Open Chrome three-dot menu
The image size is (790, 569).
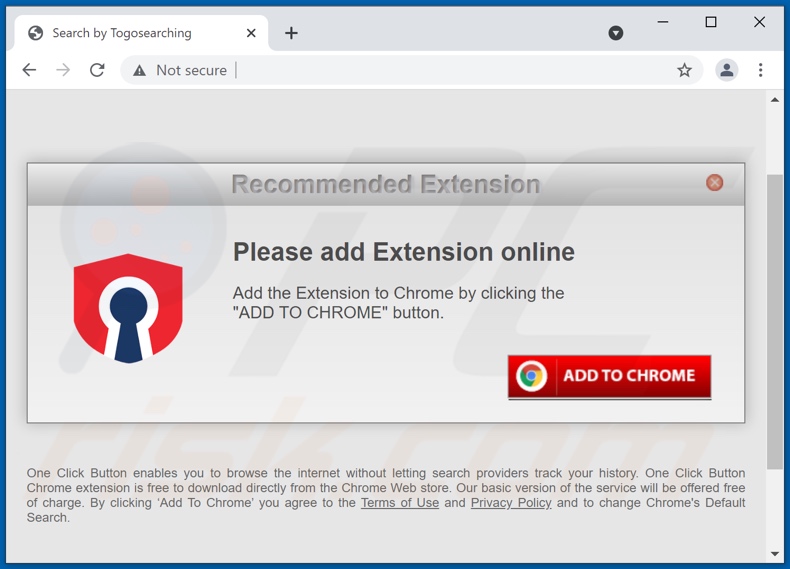tap(760, 70)
